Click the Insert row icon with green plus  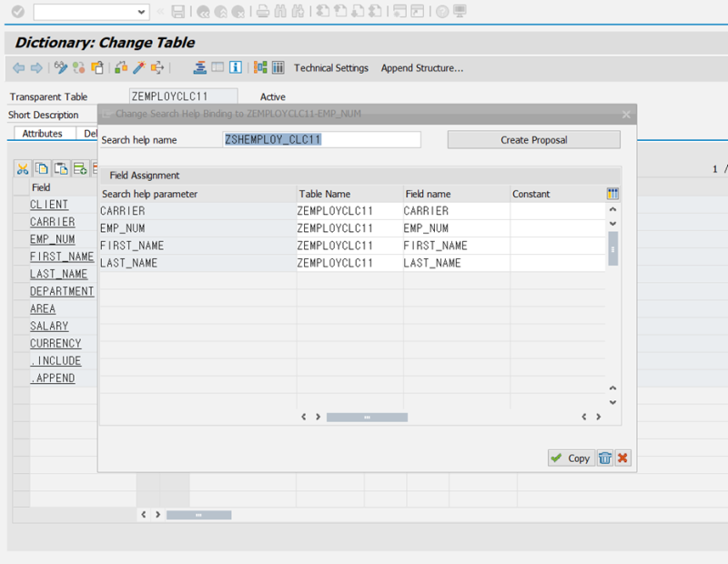(x=78, y=168)
